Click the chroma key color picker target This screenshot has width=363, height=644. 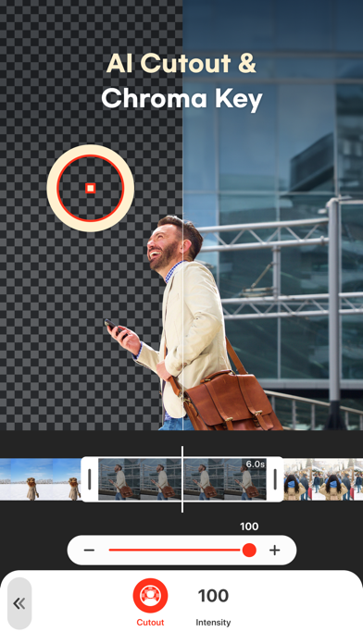pos(91,188)
